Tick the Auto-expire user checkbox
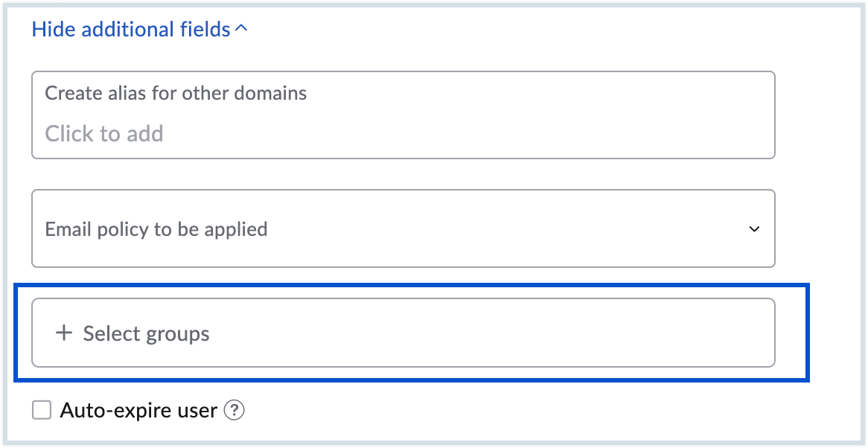 point(42,410)
